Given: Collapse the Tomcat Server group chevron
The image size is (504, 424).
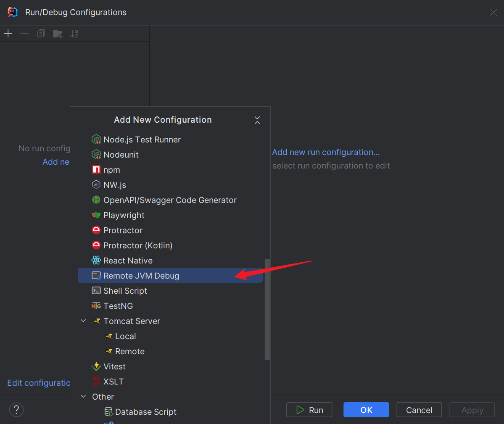Looking at the screenshot, I should (83, 321).
